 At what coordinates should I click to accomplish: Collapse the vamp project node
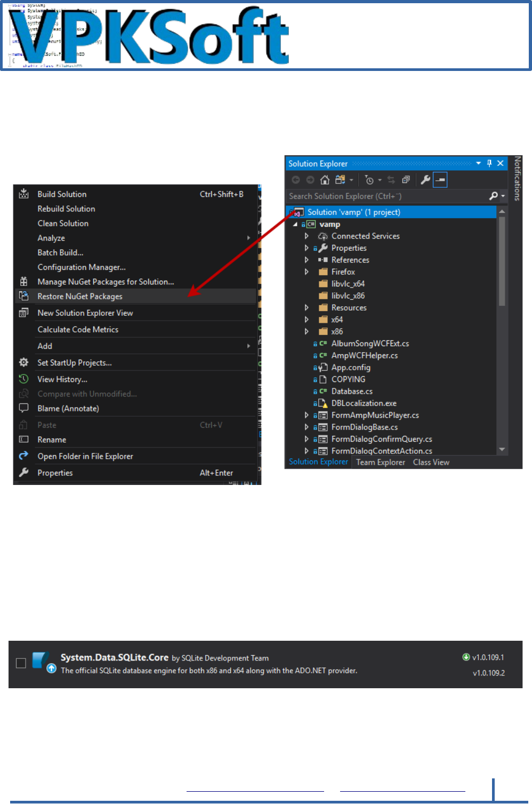pos(295,225)
